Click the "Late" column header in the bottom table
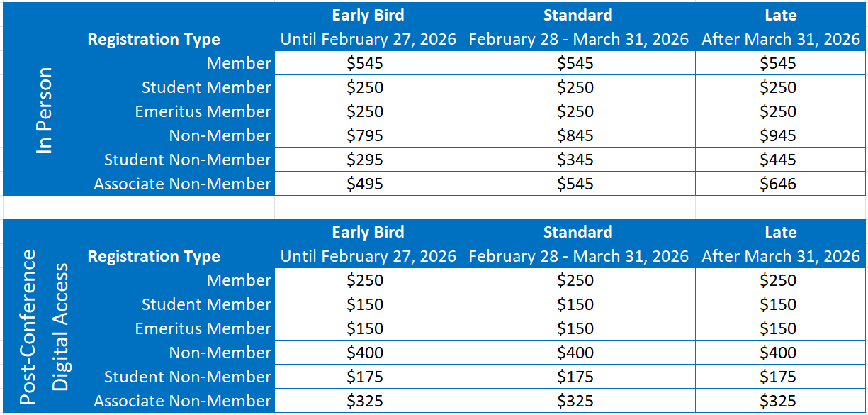868x415 pixels. [x=780, y=232]
